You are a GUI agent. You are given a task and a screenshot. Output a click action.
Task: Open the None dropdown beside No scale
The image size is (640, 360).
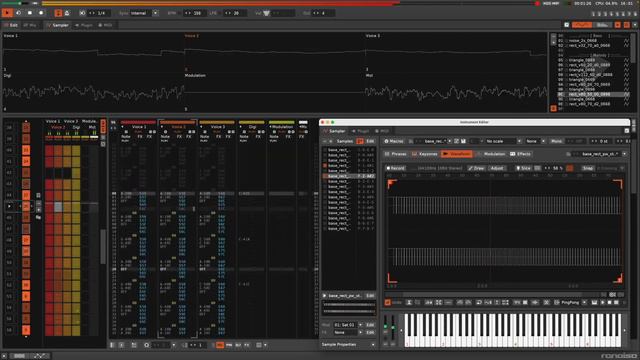pos(535,141)
